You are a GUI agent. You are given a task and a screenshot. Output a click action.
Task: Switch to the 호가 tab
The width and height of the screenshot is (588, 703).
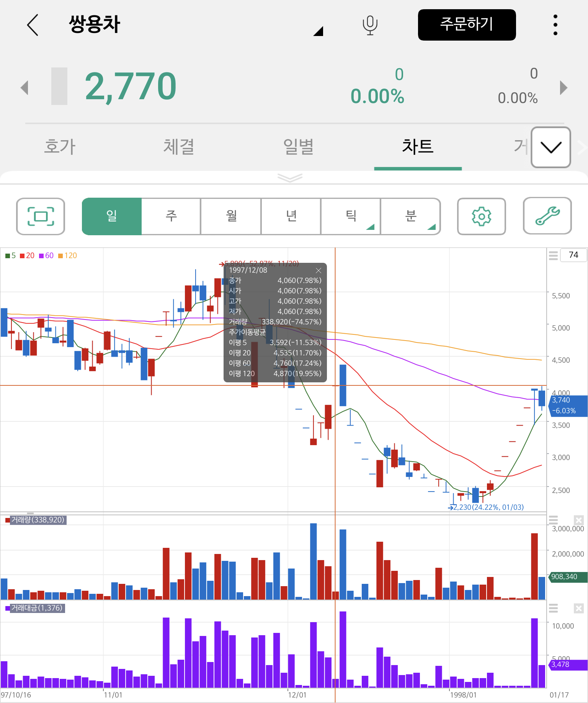click(60, 147)
